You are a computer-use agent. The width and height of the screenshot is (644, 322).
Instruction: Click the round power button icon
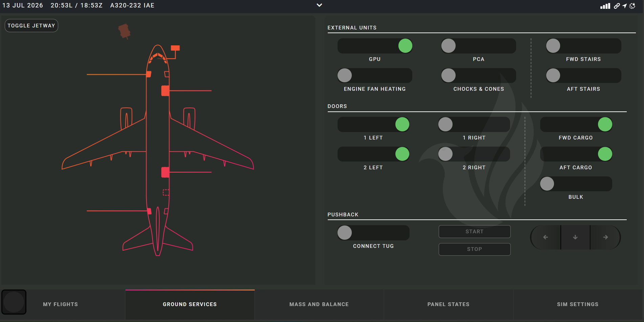tap(14, 302)
